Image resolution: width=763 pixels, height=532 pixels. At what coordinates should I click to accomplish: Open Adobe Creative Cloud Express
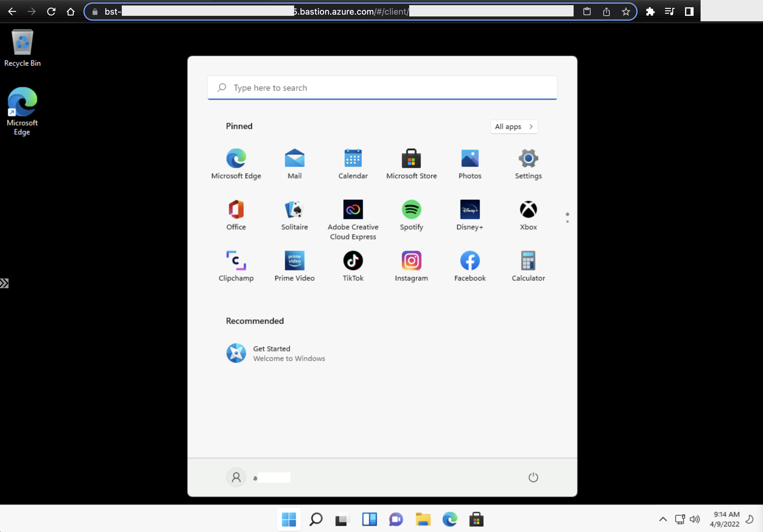353,210
